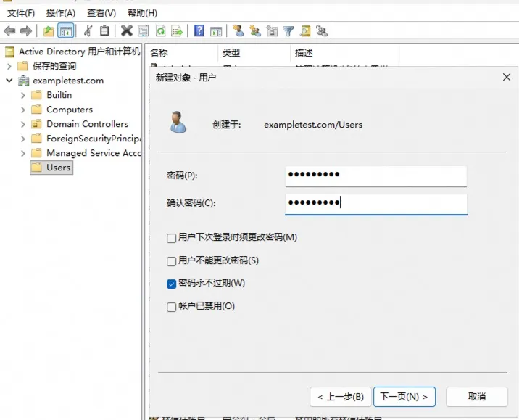Image resolution: width=519 pixels, height=420 pixels.
Task: Select the Computers tree item
Action: click(70, 110)
